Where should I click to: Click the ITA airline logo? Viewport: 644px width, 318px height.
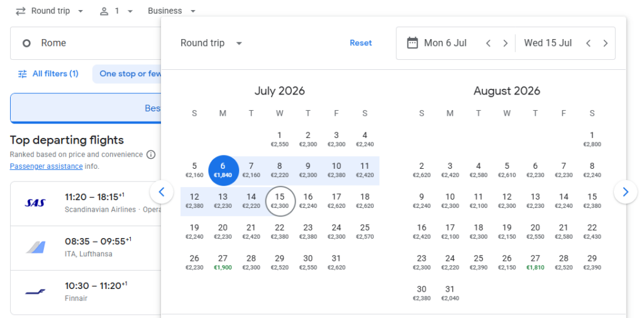click(x=35, y=247)
